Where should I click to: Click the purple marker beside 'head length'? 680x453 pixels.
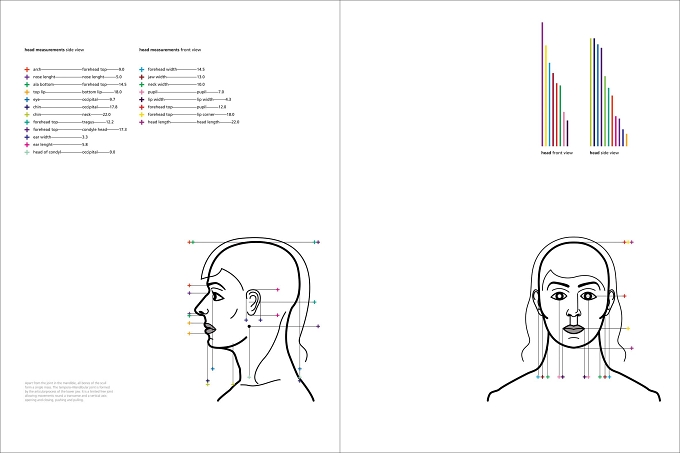[142, 122]
